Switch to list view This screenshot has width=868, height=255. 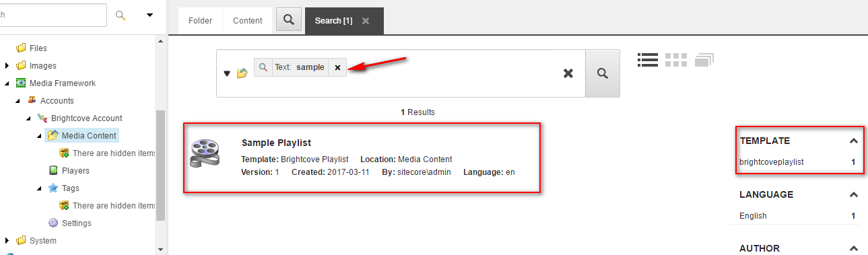click(648, 60)
